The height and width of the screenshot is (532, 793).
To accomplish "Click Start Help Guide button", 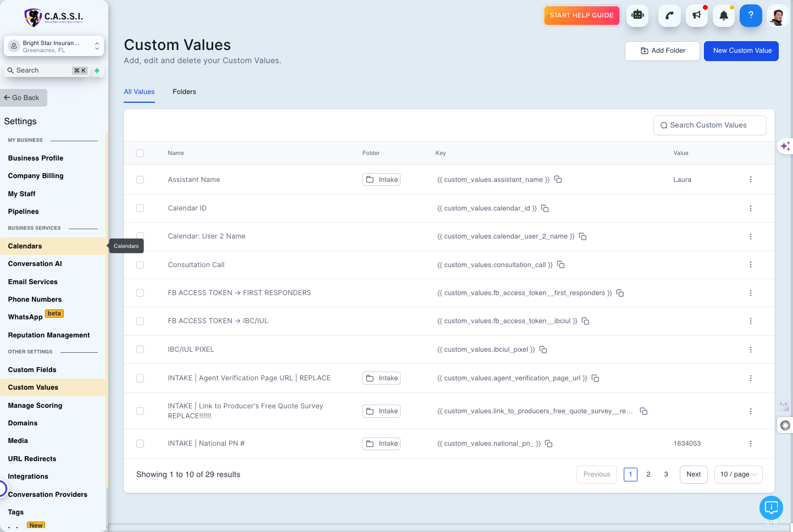I will click(581, 15).
